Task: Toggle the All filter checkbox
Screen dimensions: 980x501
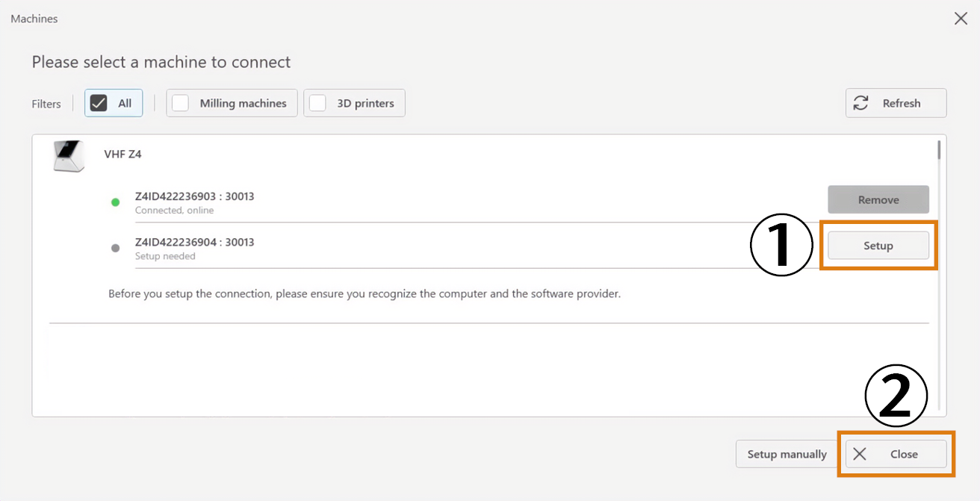Action: point(114,103)
